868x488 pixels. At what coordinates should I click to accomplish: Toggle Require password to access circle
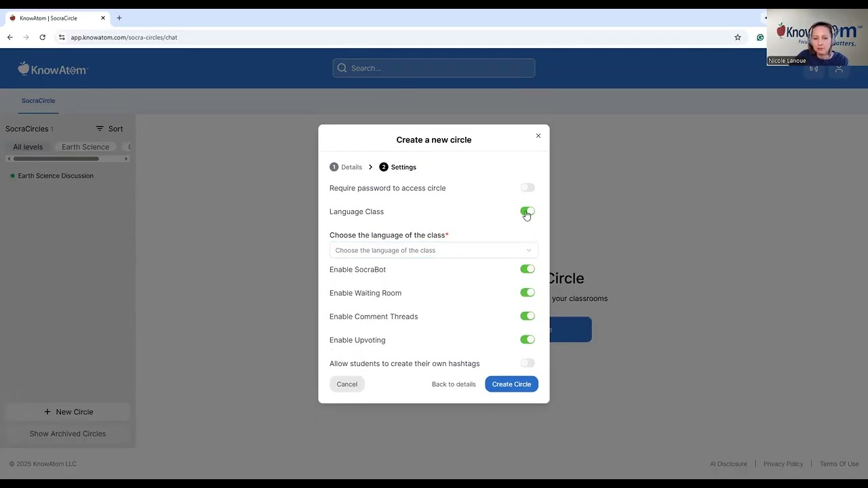528,188
